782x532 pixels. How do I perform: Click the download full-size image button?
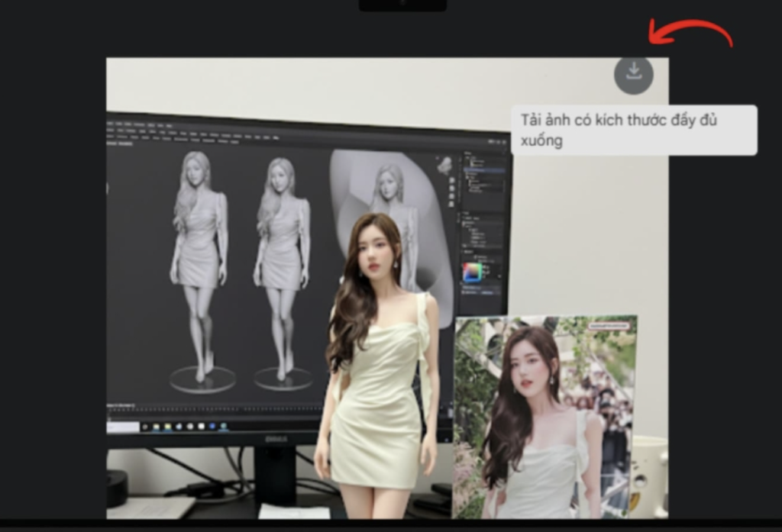point(633,74)
